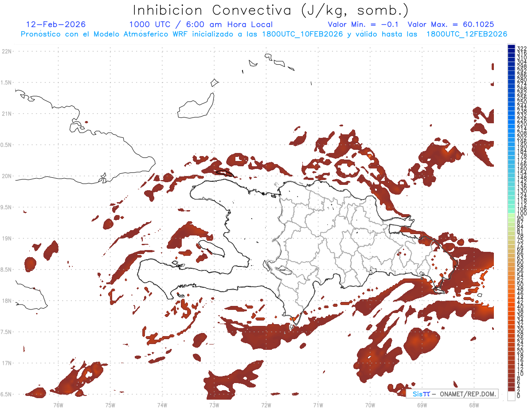The image size is (532, 411).
Task: Click the time '1000 UTC / 6:00 am Hora Local'
Action: (201, 25)
